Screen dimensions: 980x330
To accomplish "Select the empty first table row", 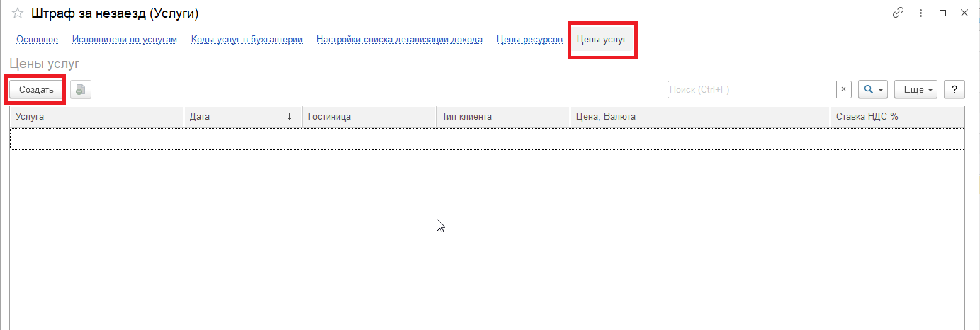I will click(487, 139).
